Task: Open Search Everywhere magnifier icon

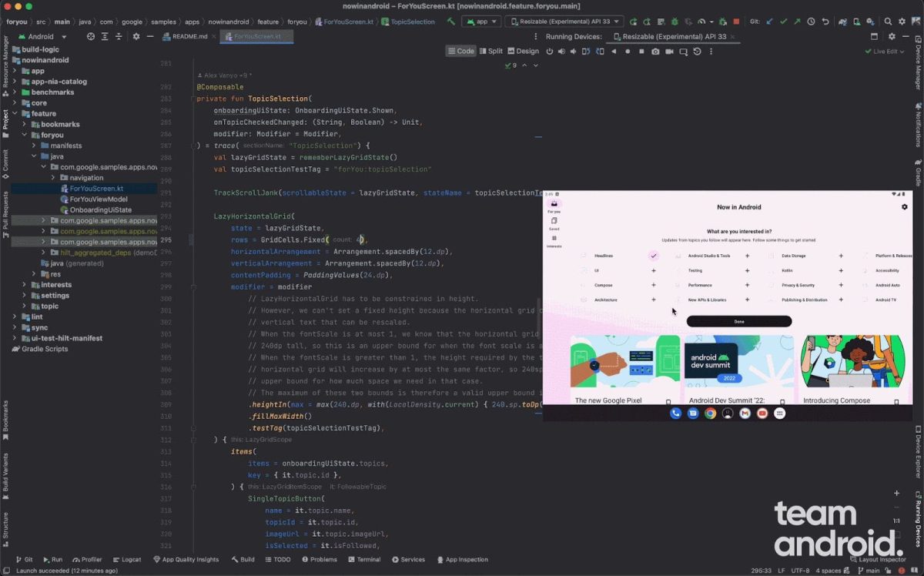Action: [888, 22]
